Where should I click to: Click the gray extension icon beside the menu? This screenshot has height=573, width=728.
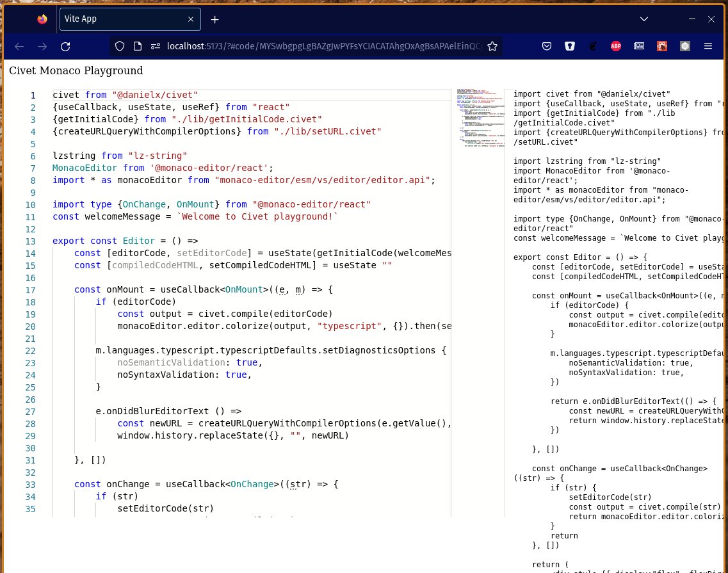(x=685, y=46)
